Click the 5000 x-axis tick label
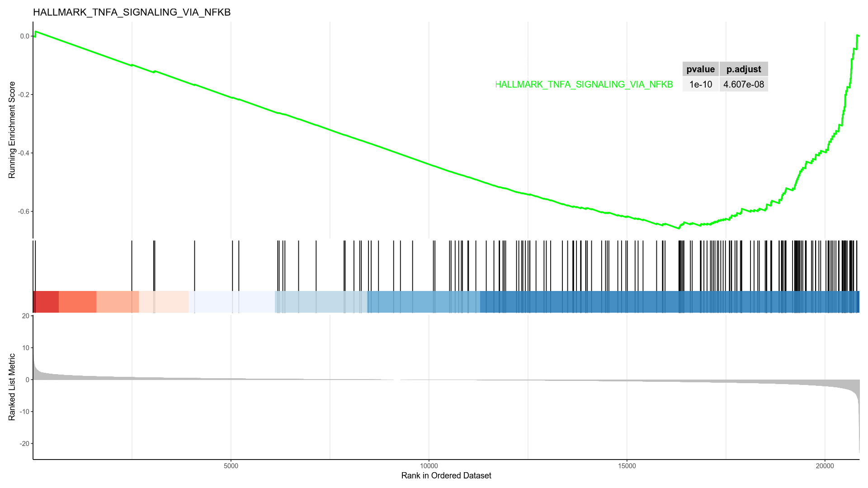 tap(231, 466)
